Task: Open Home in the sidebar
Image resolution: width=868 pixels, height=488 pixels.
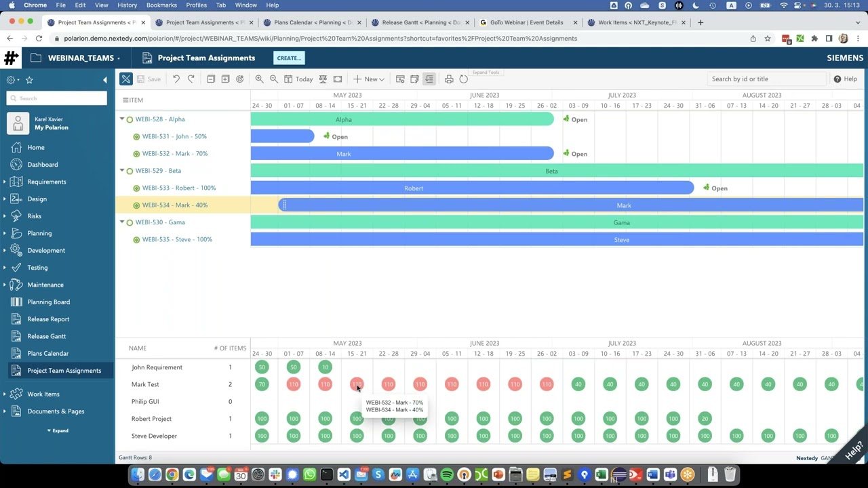Action: (36, 147)
